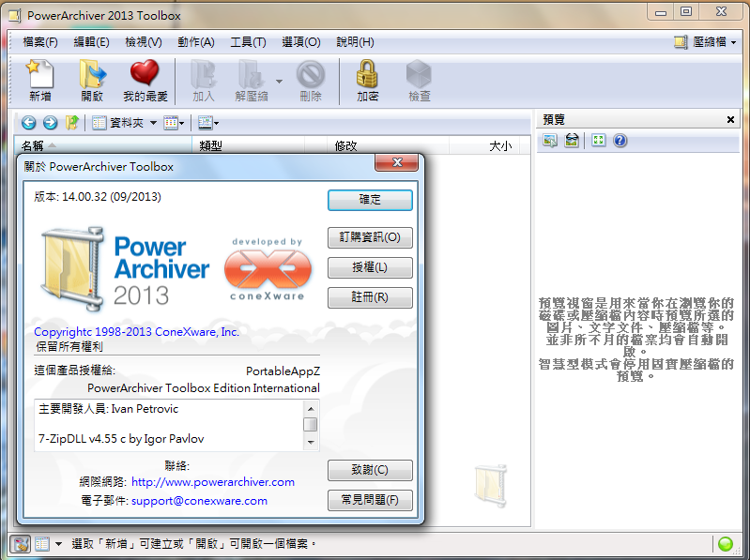The width and height of the screenshot is (750, 560).
Task: Expand the view style dropdown arrow
Action: tap(182, 123)
